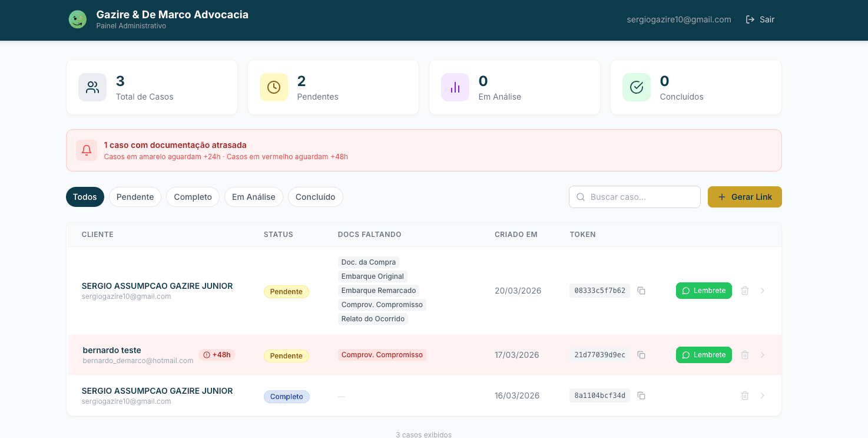Open the Concluído filter tab
868x438 pixels.
pyautogui.click(x=316, y=197)
